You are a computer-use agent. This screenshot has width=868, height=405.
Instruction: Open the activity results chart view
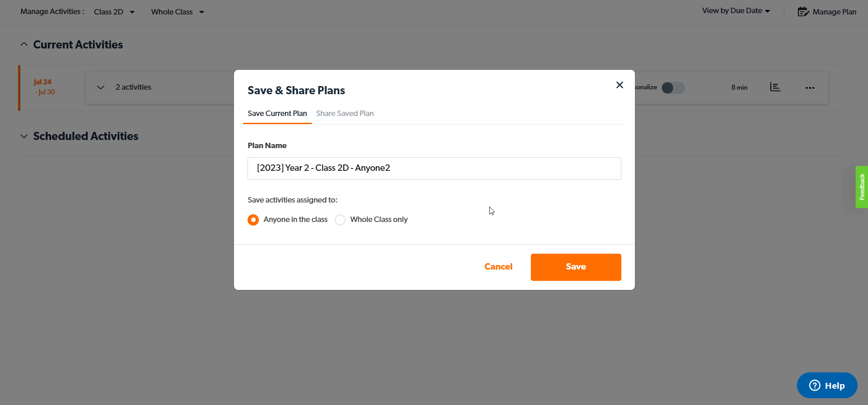776,87
